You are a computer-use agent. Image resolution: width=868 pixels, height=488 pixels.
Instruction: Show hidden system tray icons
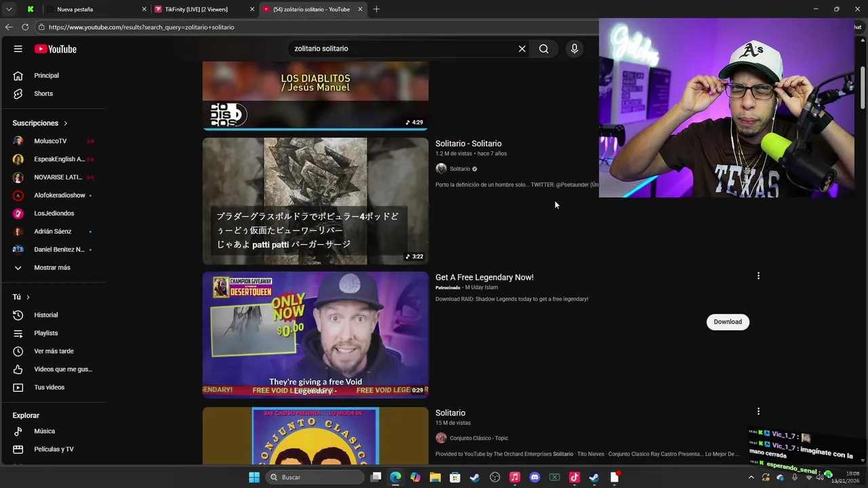click(751, 477)
